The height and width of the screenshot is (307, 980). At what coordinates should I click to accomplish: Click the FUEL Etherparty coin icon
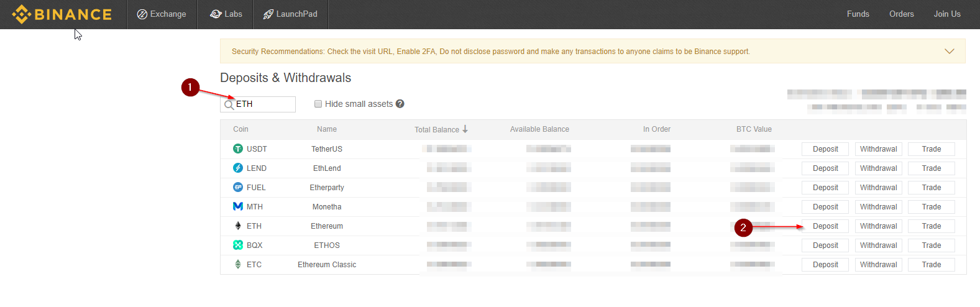[x=238, y=187]
